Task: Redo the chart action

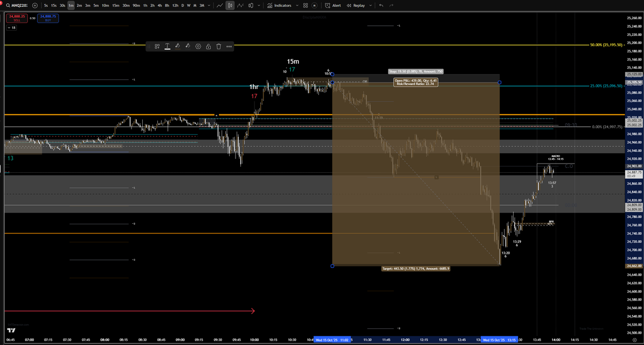Action: (x=391, y=5)
